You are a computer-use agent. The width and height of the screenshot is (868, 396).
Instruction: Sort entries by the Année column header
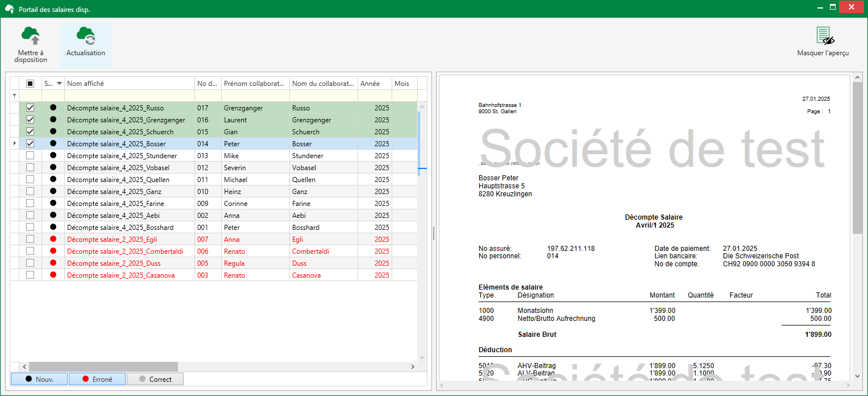[x=373, y=83]
